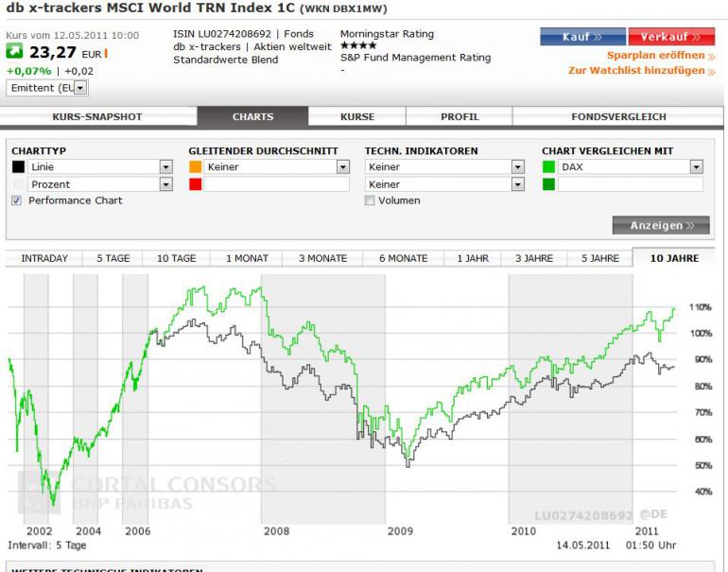Click the orange moving average color swatch
This screenshot has width=728, height=572.
tap(196, 166)
